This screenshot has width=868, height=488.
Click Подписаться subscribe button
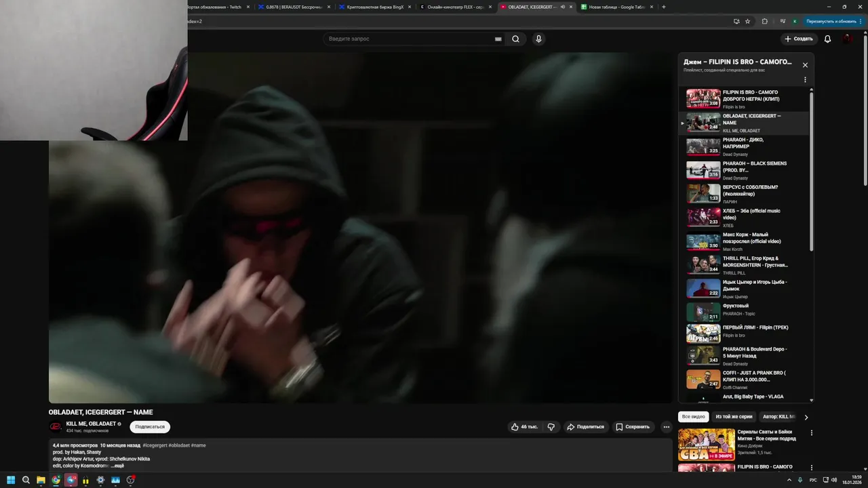click(x=150, y=427)
